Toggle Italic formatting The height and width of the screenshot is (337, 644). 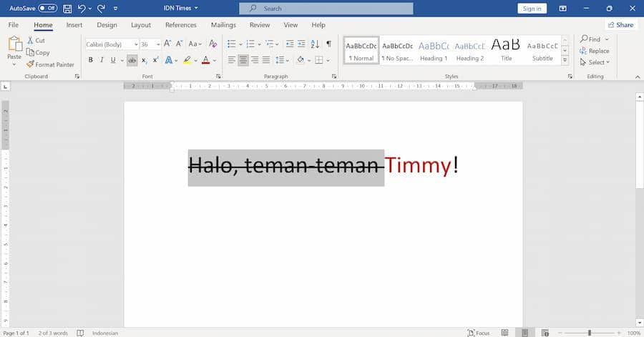tap(102, 60)
